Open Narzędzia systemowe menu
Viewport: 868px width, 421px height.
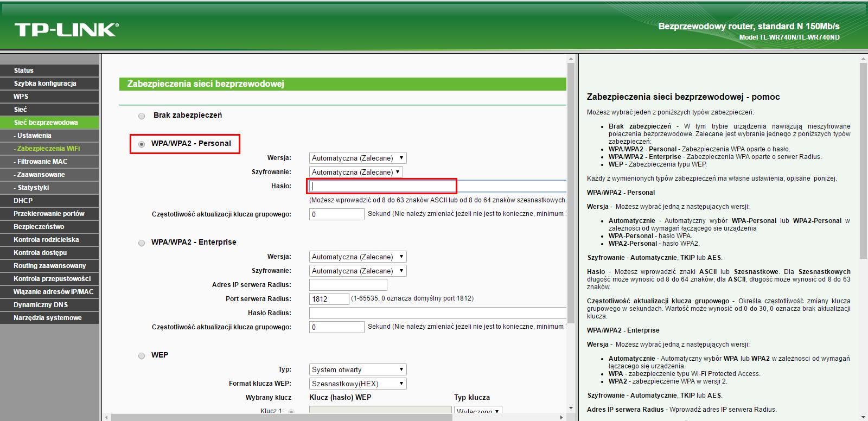coord(49,318)
